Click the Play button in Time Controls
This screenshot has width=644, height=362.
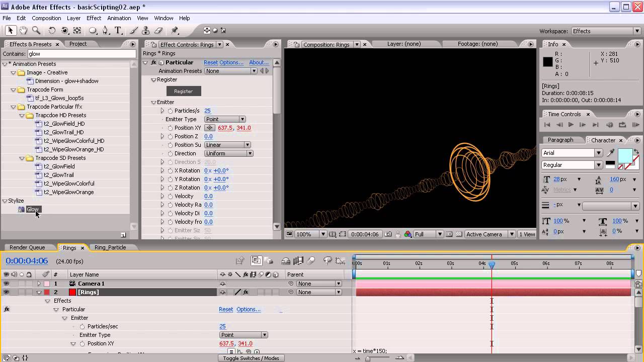(x=571, y=125)
